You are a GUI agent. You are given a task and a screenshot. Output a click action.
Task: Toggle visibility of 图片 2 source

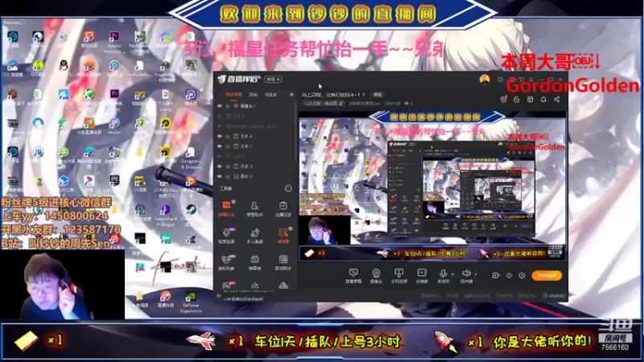[220, 176]
